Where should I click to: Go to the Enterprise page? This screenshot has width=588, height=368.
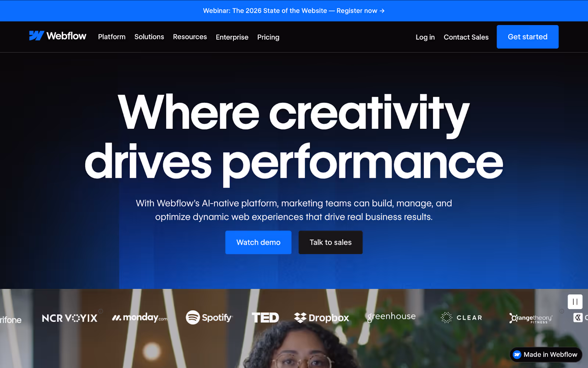coord(232,37)
